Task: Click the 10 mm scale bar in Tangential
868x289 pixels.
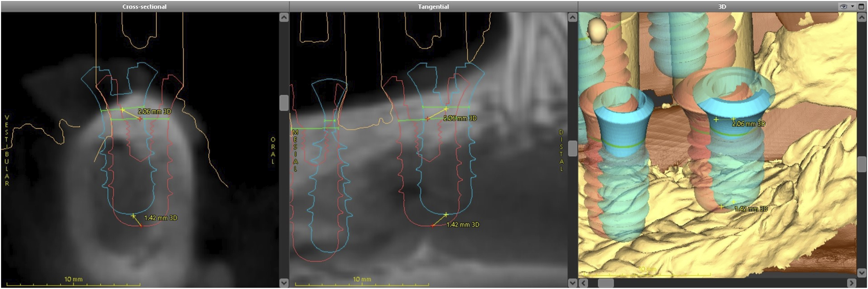Action: click(362, 281)
